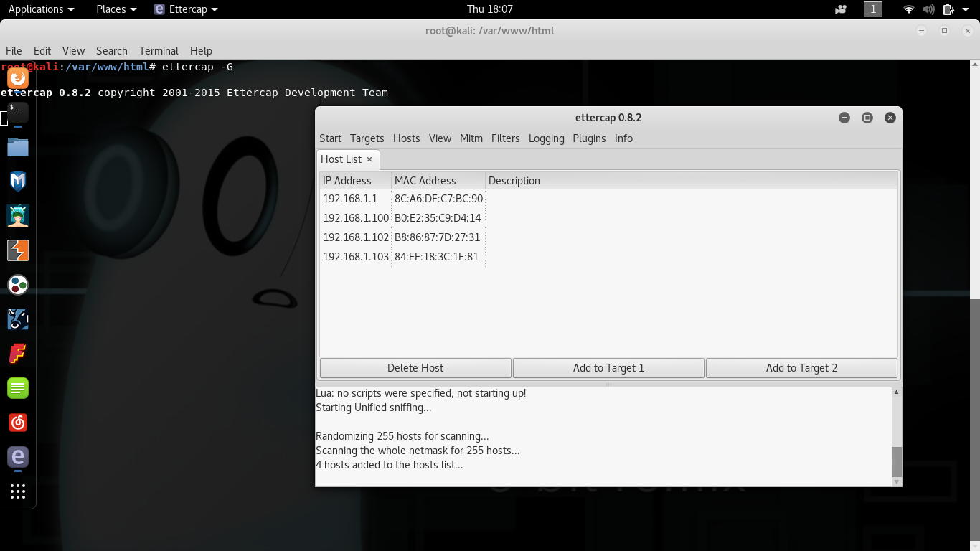Click the ettercap log scrollbar thumb
This screenshot has width=980, height=551.
point(896,461)
